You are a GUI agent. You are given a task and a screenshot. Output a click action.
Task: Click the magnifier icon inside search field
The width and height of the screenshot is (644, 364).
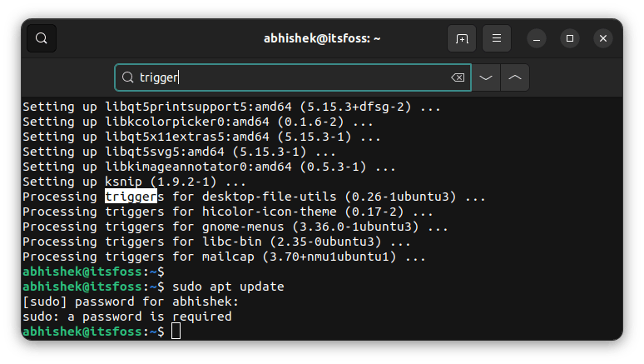coord(128,77)
